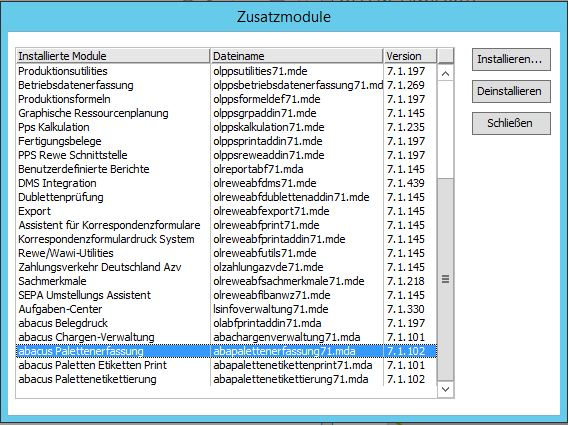
Task: Select the DMS Integration module
Action: [x=226, y=183]
